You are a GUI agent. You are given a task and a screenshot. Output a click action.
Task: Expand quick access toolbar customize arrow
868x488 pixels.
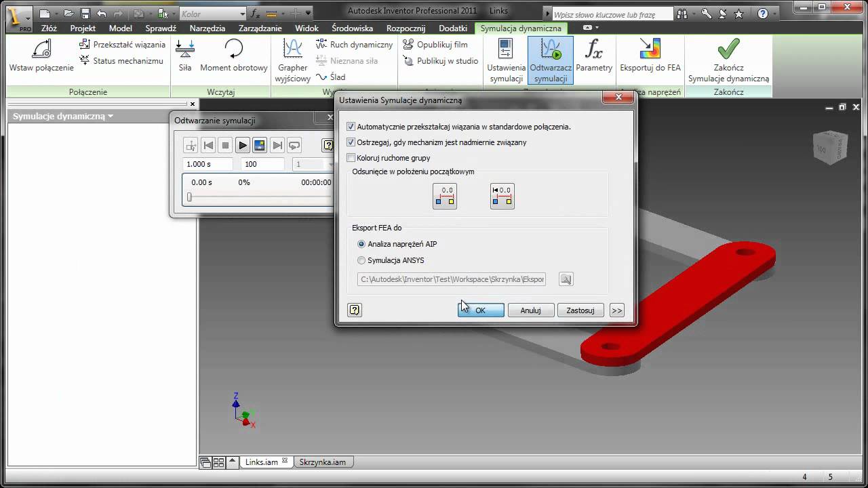click(x=308, y=14)
